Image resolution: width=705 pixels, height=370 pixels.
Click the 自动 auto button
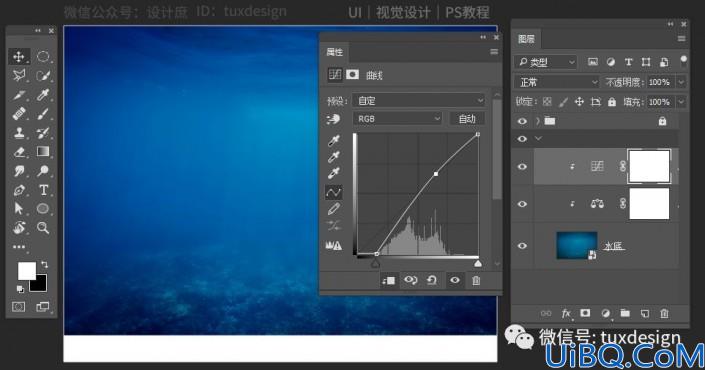click(467, 119)
